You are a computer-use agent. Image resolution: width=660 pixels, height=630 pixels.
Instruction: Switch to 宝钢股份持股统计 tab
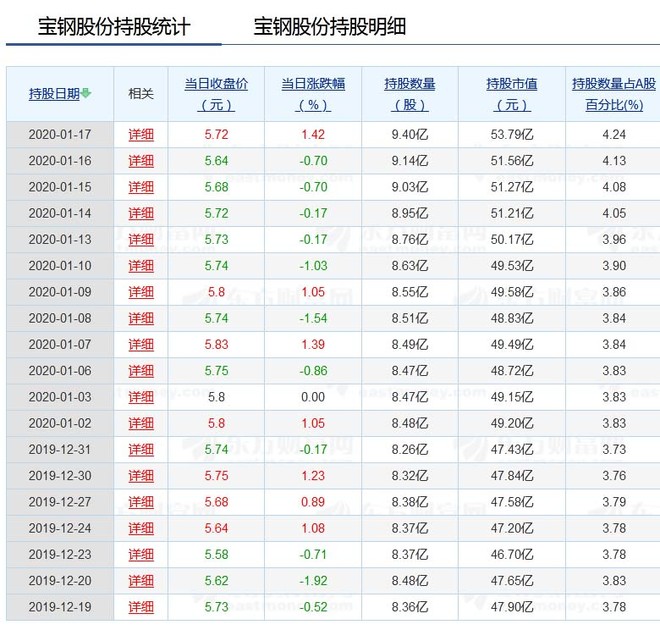click(114, 27)
